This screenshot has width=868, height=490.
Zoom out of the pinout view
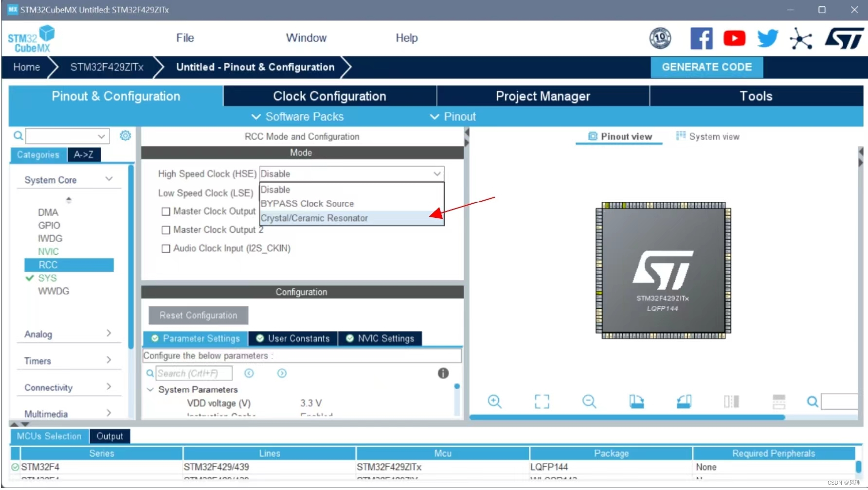point(589,402)
